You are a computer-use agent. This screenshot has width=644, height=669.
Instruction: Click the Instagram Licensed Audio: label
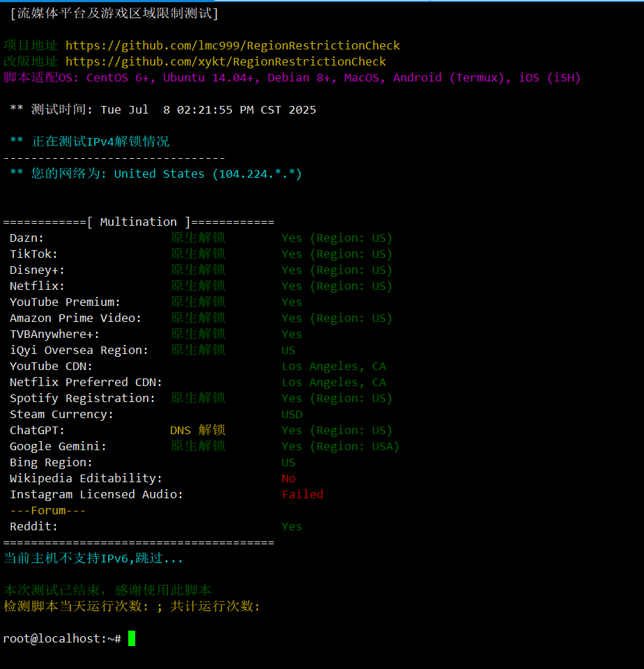[96, 495]
